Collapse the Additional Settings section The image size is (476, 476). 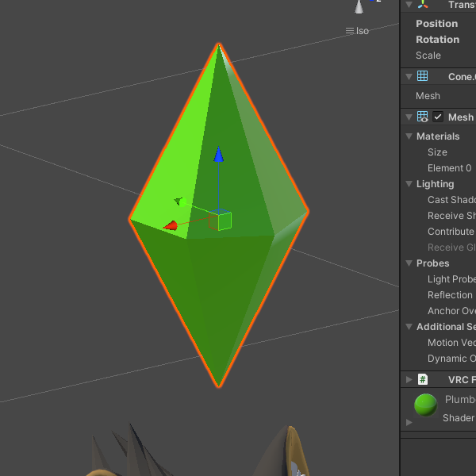click(409, 326)
